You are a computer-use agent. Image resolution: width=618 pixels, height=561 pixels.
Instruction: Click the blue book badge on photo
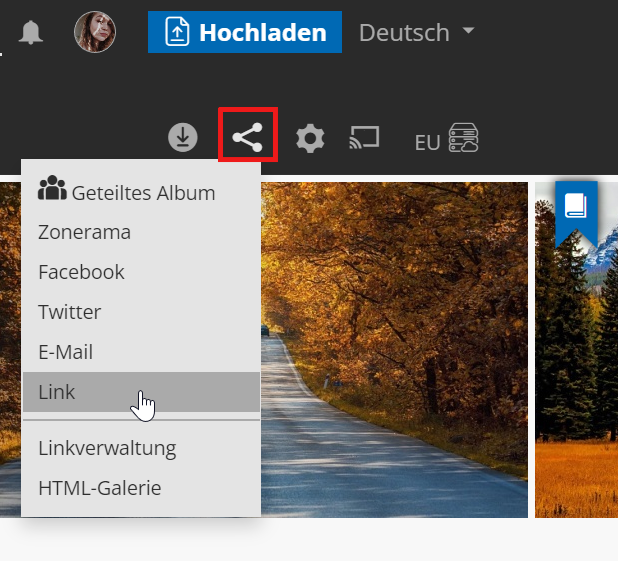point(576,208)
